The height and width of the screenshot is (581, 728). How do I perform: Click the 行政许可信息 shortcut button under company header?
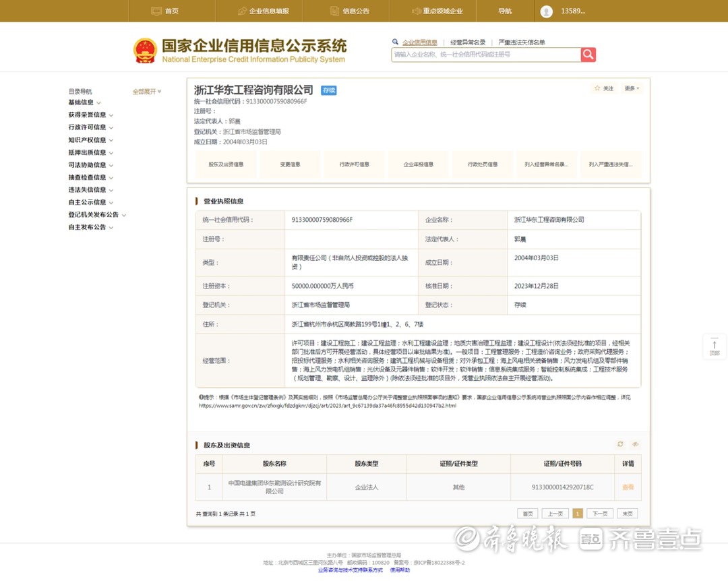point(355,164)
